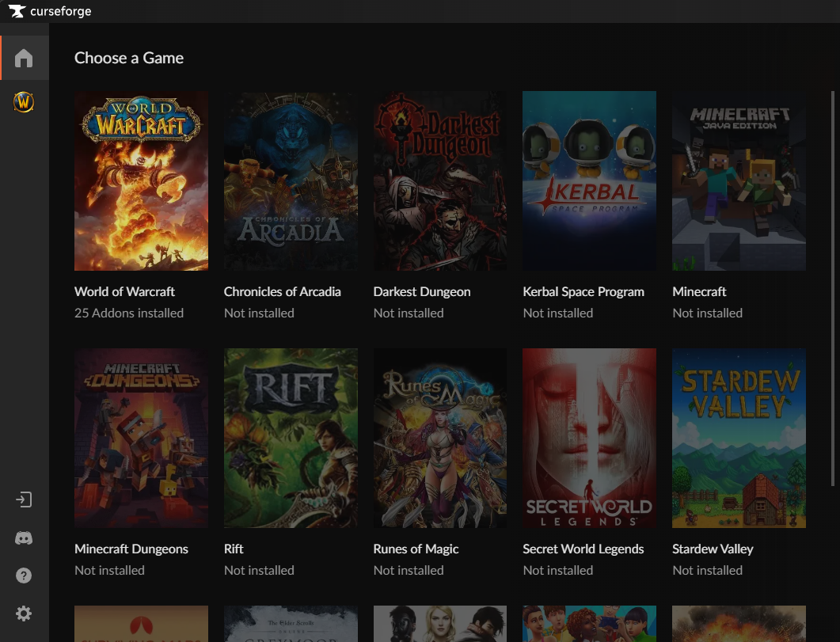Open the Discord icon in sidebar

[24, 538]
